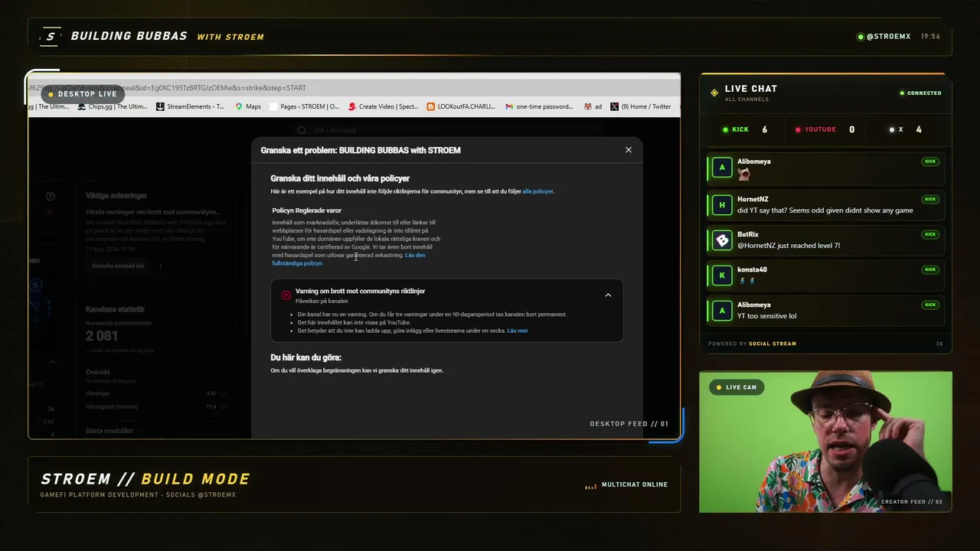Open the Gmail 'one-time password' bookmark

pos(539,106)
